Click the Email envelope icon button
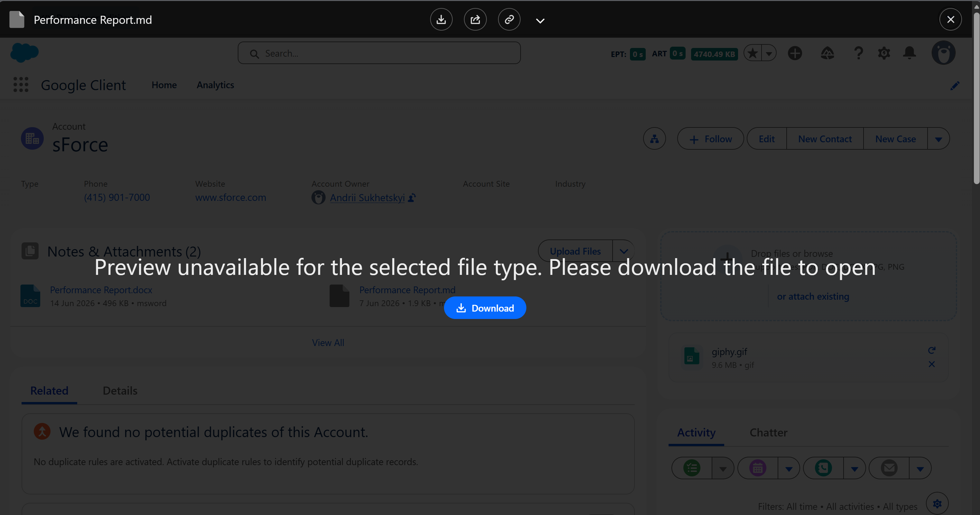Image resolution: width=980 pixels, height=515 pixels. (889, 468)
